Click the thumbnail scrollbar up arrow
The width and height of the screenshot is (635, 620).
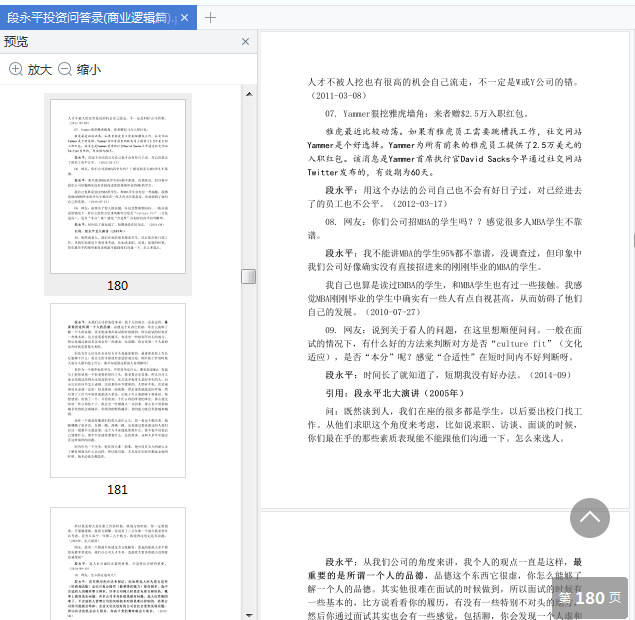tap(249, 94)
